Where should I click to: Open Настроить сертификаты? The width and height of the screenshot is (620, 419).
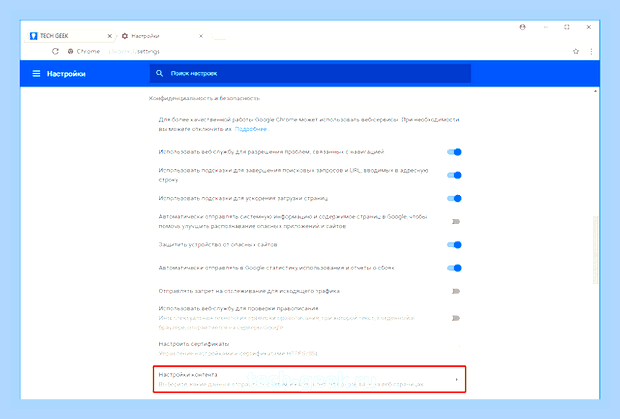pyautogui.click(x=309, y=348)
